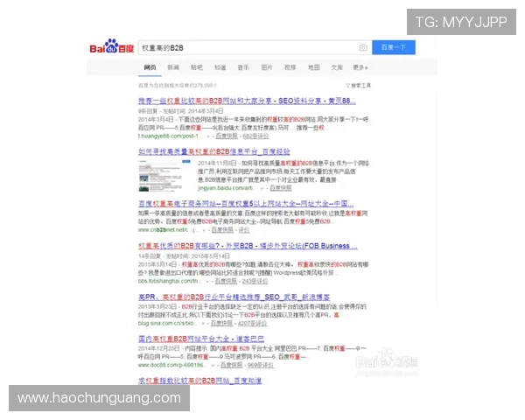Screen dimensions: 525x420
Task: Expand dropdown arrow beside jingyan.baidu.com URL
Action: pos(262,189)
